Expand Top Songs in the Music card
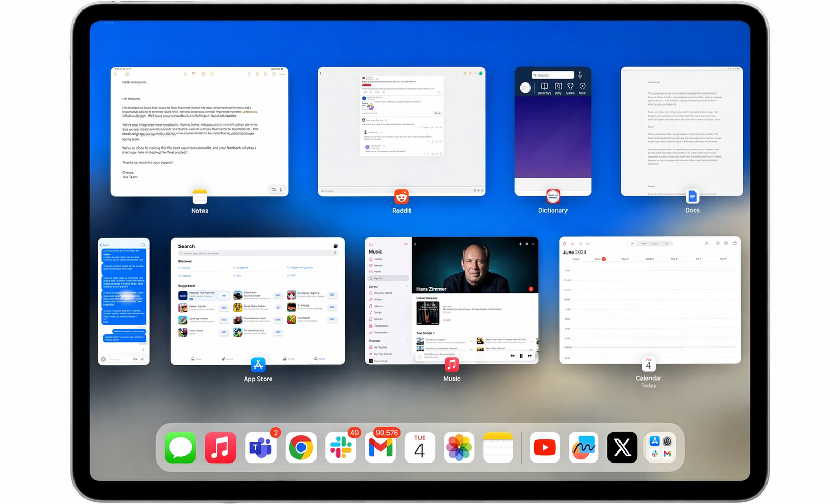The image size is (840, 504). 426,333
